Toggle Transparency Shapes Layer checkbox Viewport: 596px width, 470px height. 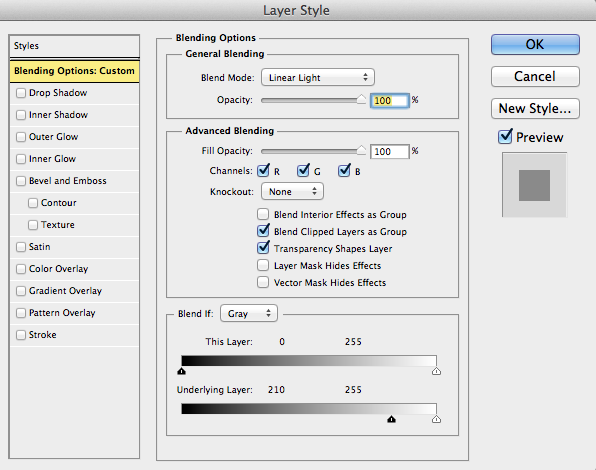pos(263,248)
